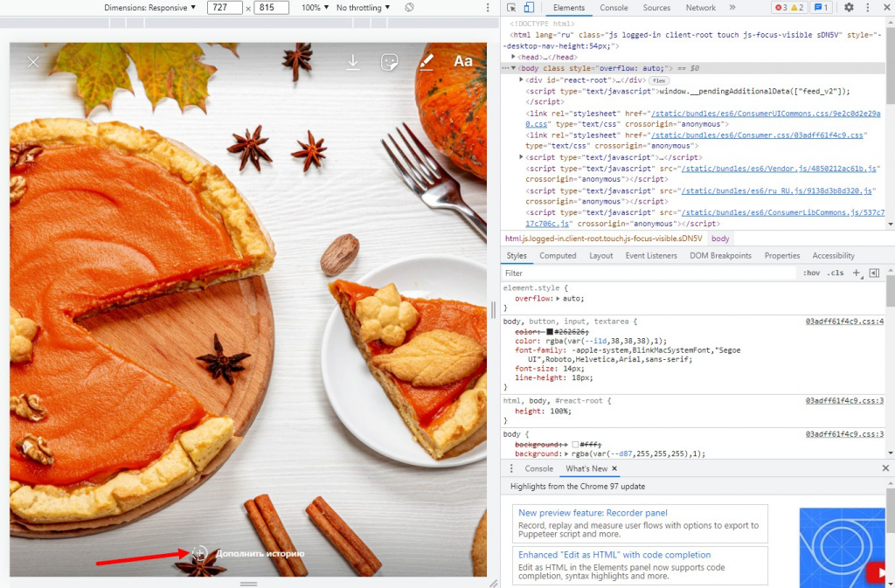Switch to the Computed tab
Screen dimensions: 895x588
[x=558, y=255]
